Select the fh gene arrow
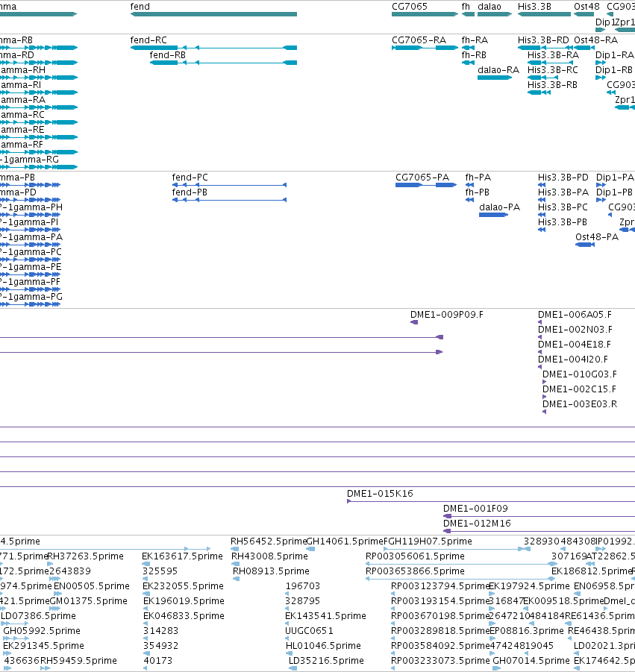635x672 pixels. [468, 14]
